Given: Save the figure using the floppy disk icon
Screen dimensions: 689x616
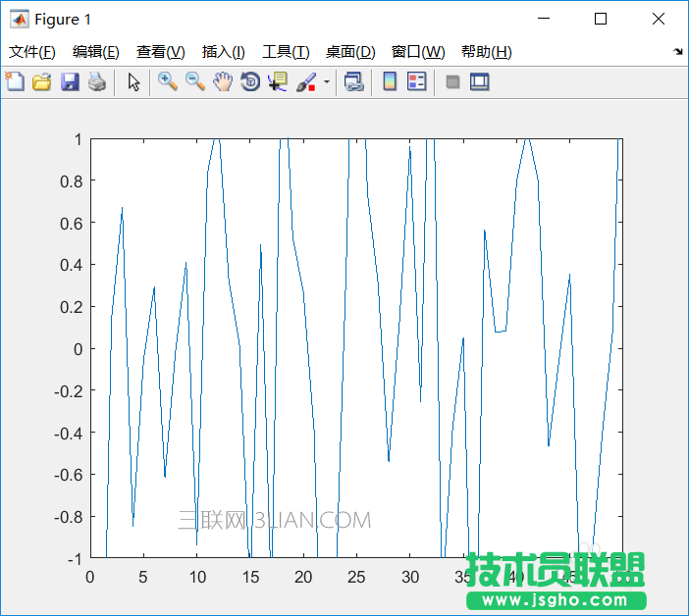Looking at the screenshot, I should click(x=70, y=81).
